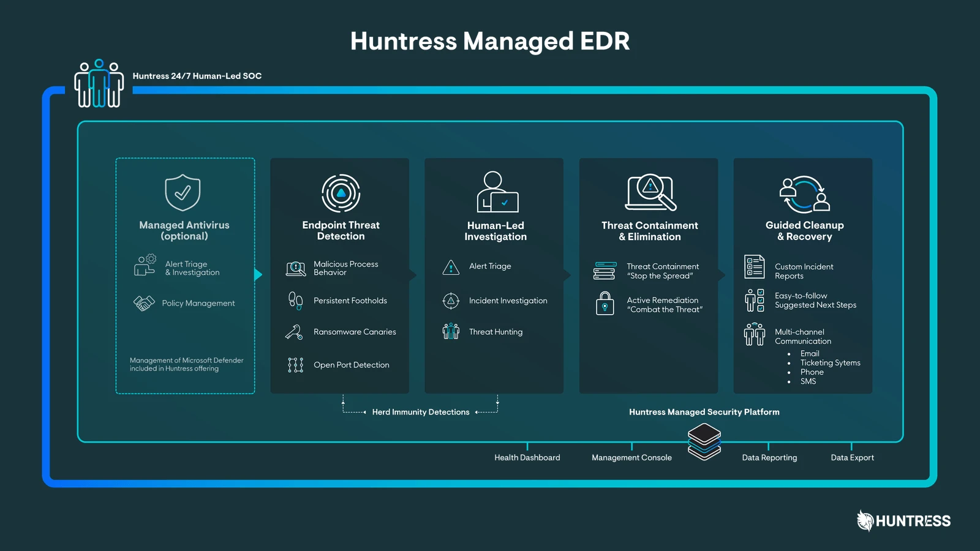Click the Huntress logo in the corner
Screen dimensions: 980x551
pos(903,521)
